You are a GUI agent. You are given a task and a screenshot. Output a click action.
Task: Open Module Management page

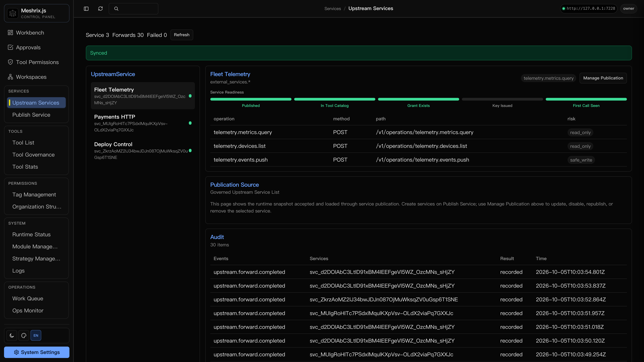[x=37, y=247]
